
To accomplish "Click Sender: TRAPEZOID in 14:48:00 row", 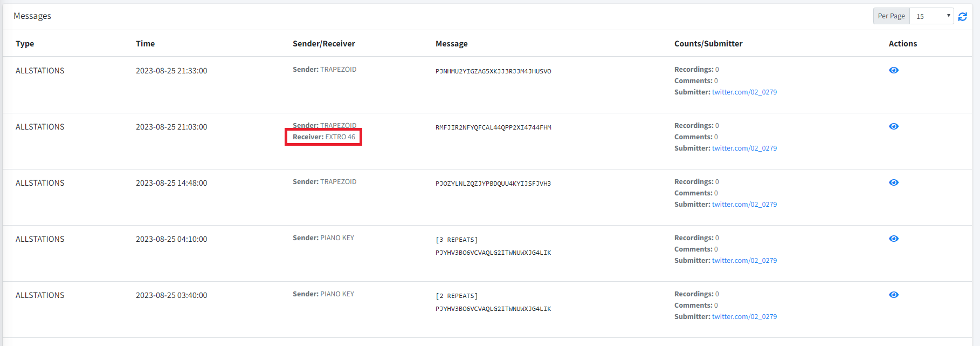I will click(325, 182).
